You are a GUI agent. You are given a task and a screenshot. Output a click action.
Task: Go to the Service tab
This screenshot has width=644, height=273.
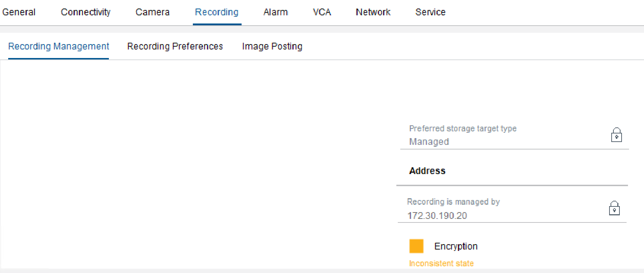431,12
